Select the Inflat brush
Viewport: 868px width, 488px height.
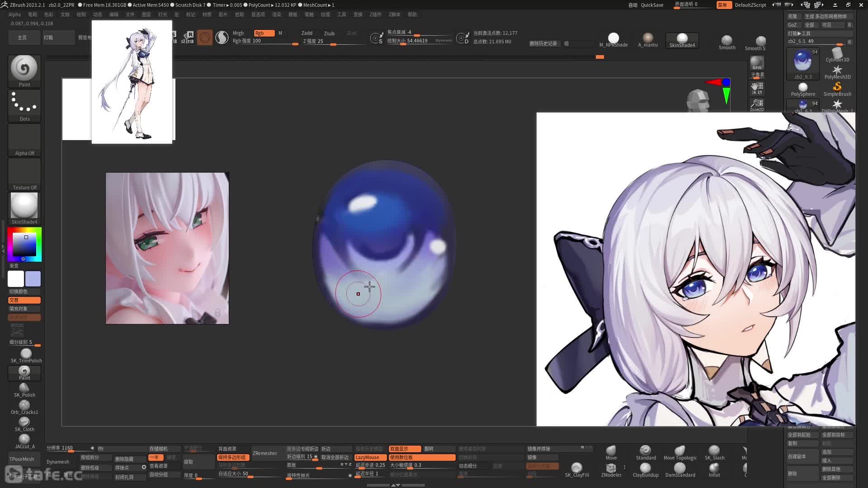click(714, 470)
